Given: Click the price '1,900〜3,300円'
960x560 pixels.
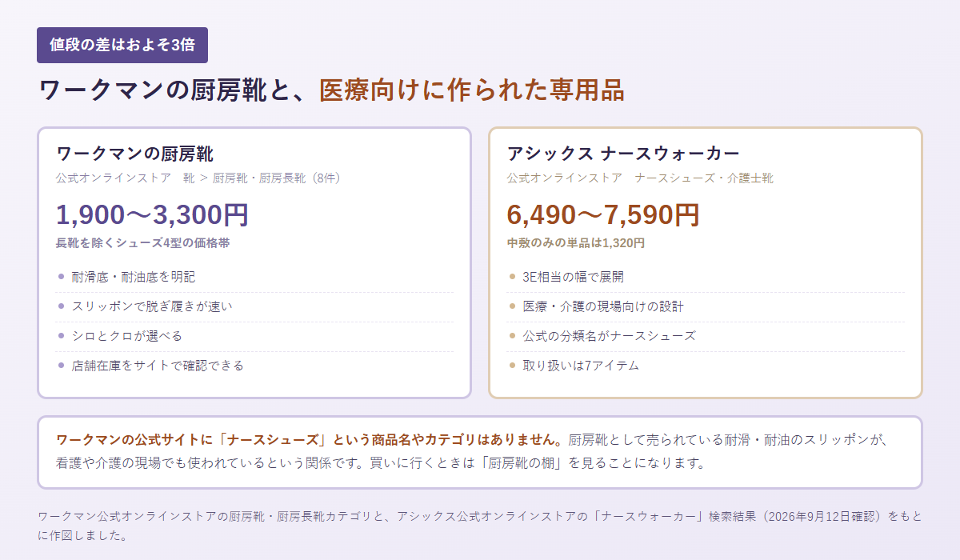Looking at the screenshot, I should click(152, 214).
